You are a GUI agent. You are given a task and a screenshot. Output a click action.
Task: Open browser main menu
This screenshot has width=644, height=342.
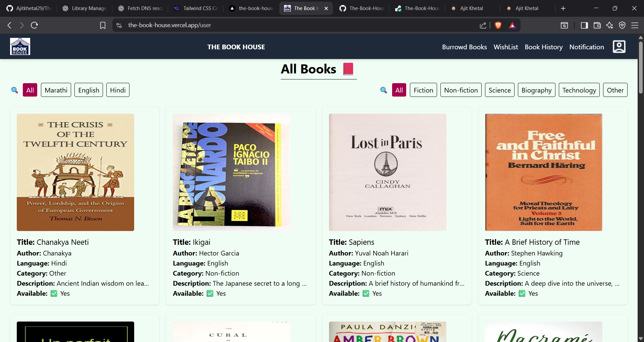click(635, 25)
